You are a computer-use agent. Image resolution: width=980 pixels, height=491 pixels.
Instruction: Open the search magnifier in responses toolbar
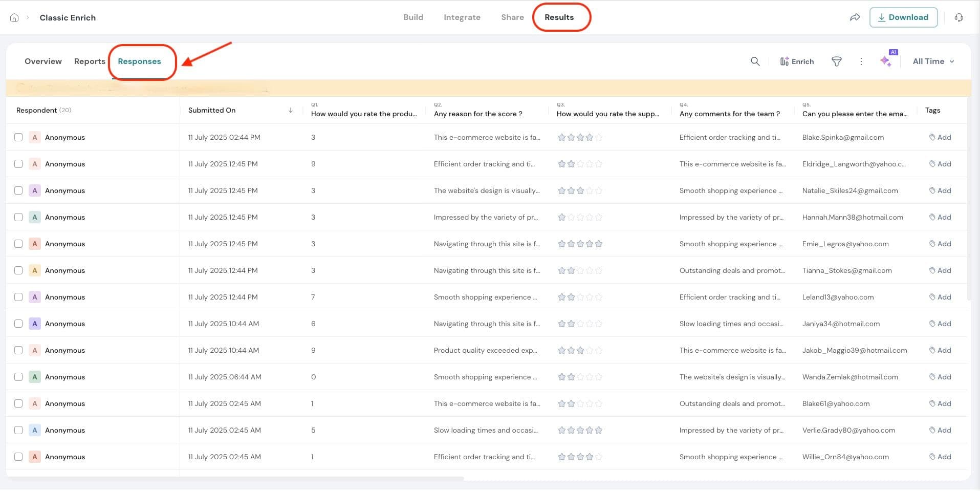[x=755, y=61]
